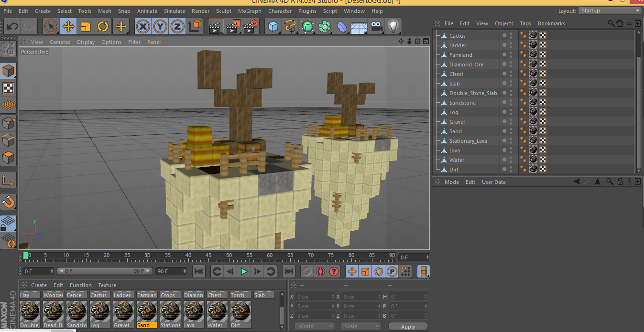Open the Render Settings icon

(251, 27)
